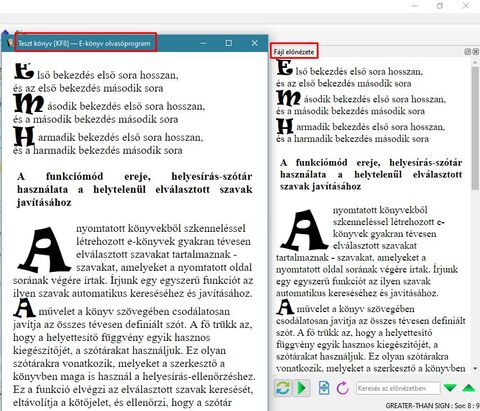Click the preview scrollbar up arrow
Image resolution: width=480 pixels, height=411 pixels.
click(x=475, y=62)
